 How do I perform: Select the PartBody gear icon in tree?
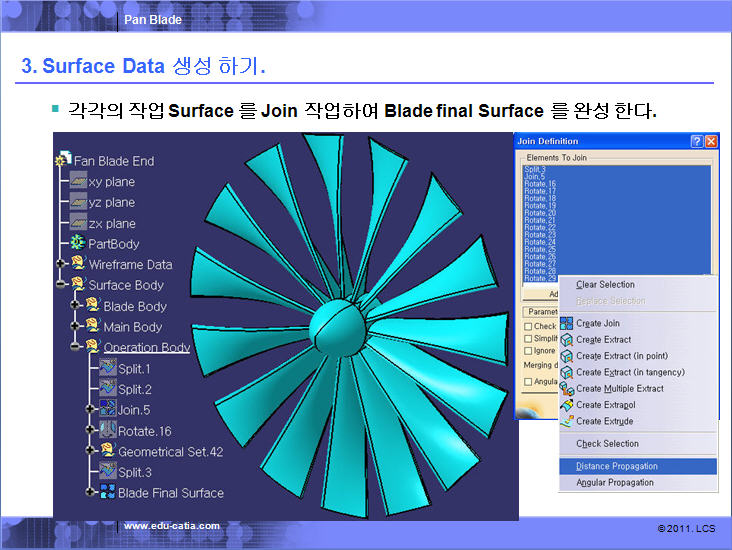click(x=78, y=244)
